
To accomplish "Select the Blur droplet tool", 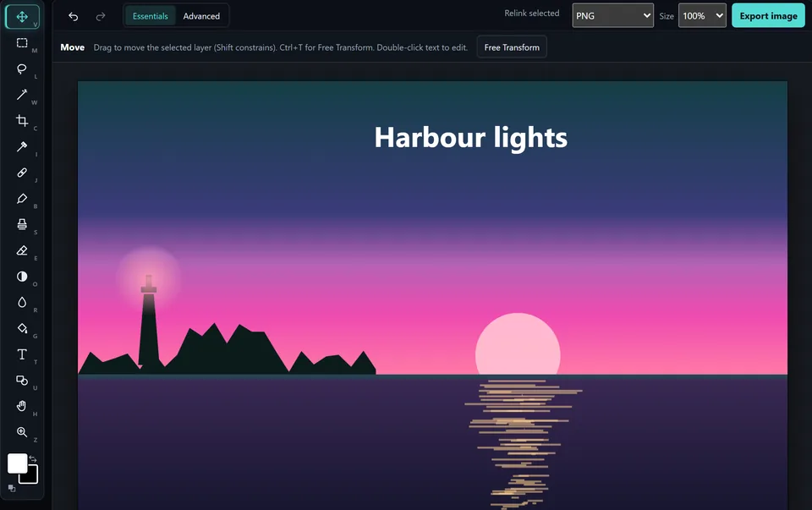I will click(22, 303).
